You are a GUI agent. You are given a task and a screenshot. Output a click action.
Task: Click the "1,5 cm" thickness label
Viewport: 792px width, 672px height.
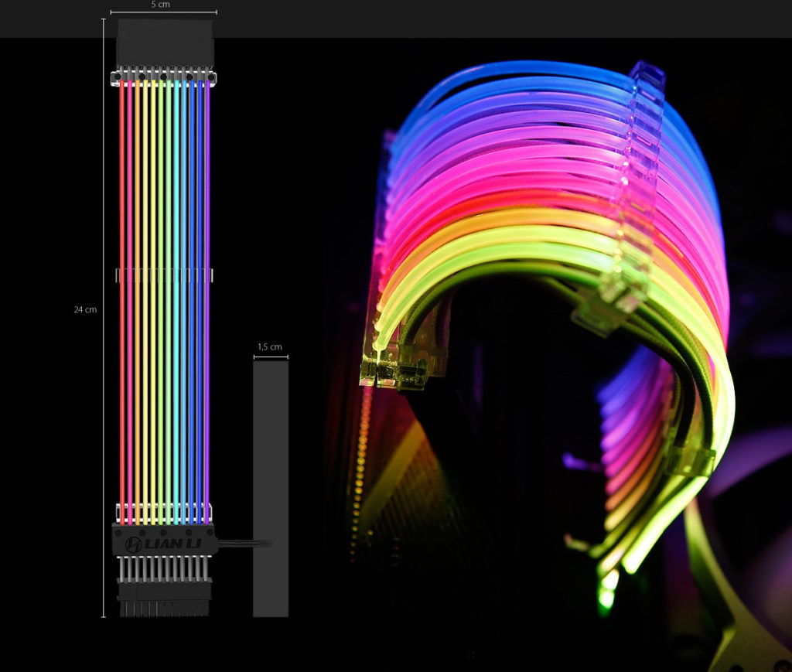[270, 347]
